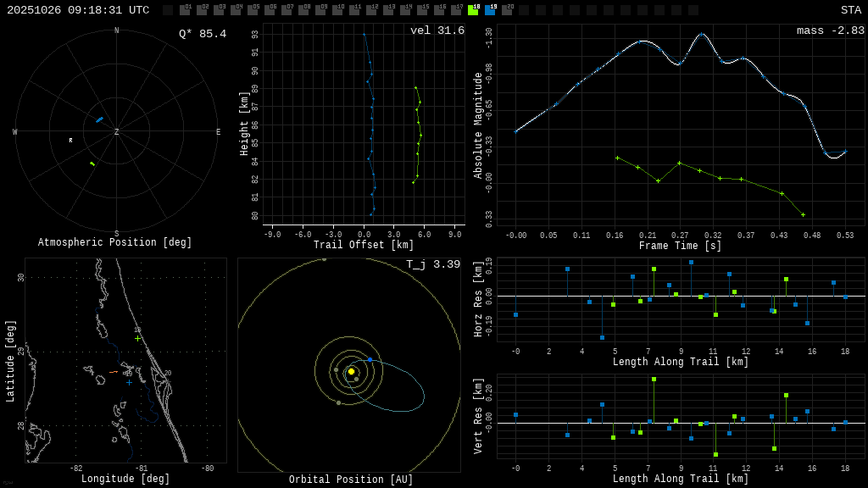868x488 pixels.
Task: Select the blue Earth dot on orbit
Action: [x=370, y=359]
